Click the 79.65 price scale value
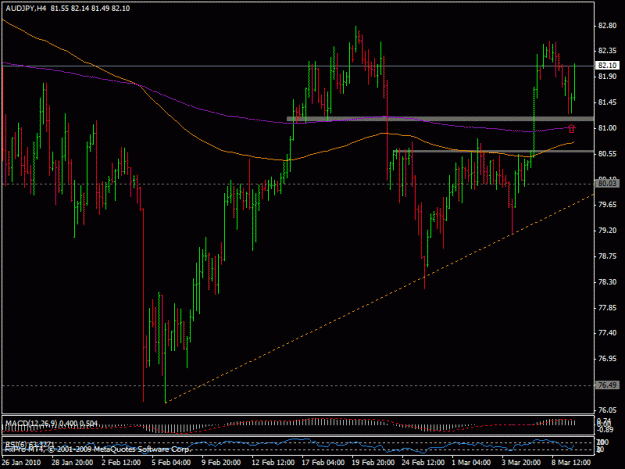 pyautogui.click(x=607, y=205)
